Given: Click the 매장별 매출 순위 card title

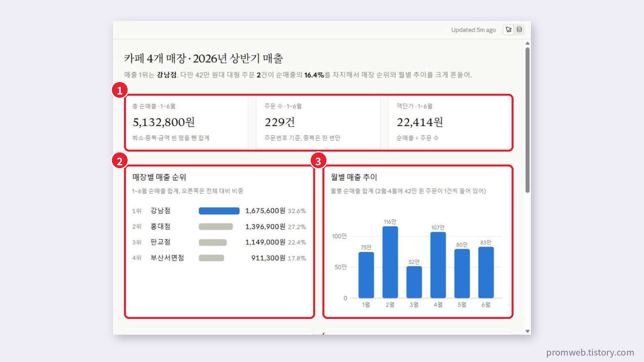Looking at the screenshot, I should [159, 177].
